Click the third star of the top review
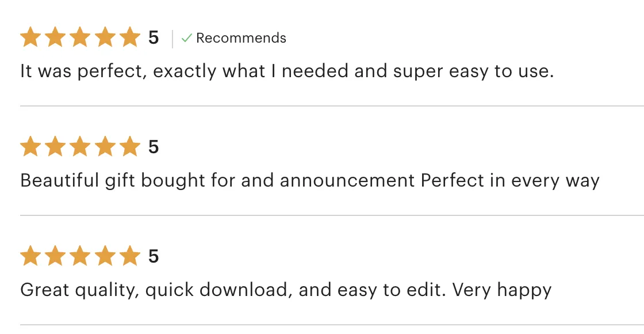The width and height of the screenshot is (644, 334). (80, 37)
